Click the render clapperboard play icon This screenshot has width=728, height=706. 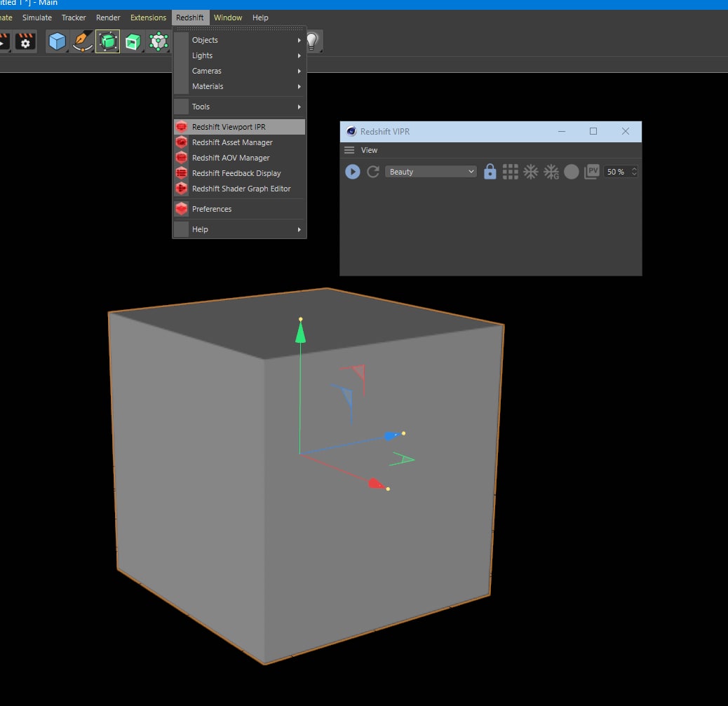point(4,42)
